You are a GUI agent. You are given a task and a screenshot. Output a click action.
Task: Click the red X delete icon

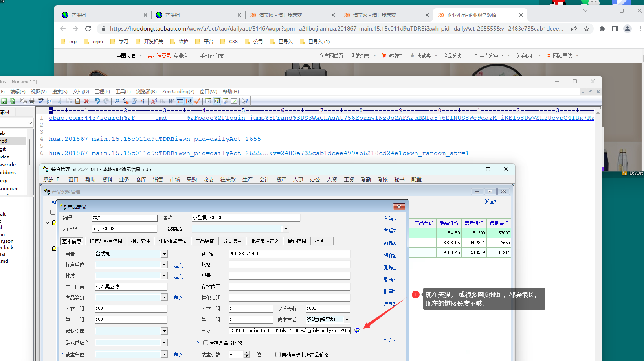86,101
